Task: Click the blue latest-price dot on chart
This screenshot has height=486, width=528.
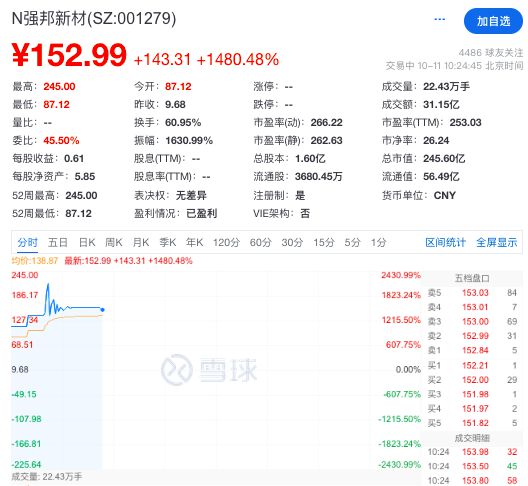Action: (x=102, y=310)
